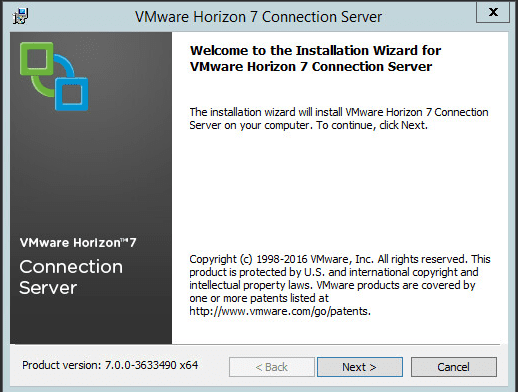Image resolution: width=518 pixels, height=392 pixels.
Task: Click the http://www.vmware.com/go/patents URL text
Action: coord(280,311)
